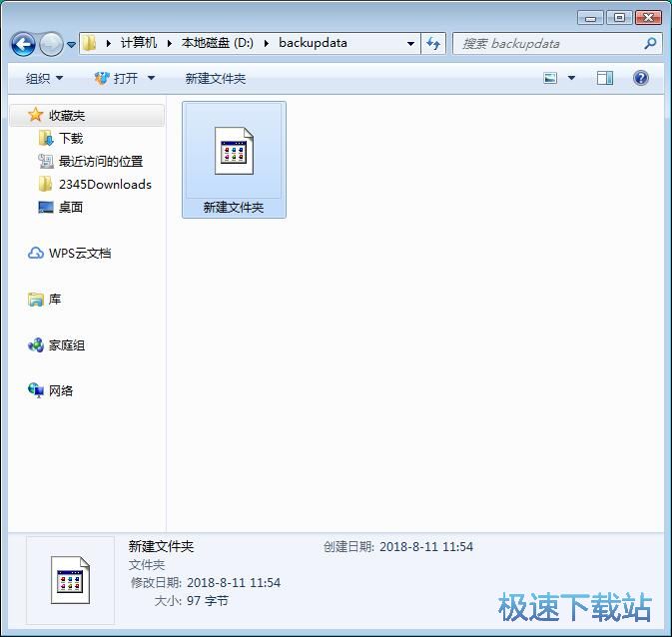Refresh the backupdata folder view
The height and width of the screenshot is (637, 672).
[x=433, y=44]
